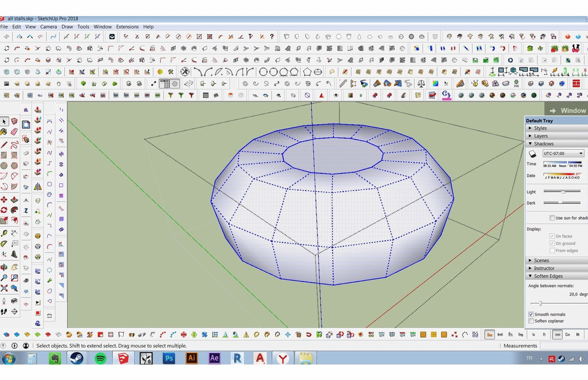Click the Measurements input box
This screenshot has width=588, height=380.
564,345
